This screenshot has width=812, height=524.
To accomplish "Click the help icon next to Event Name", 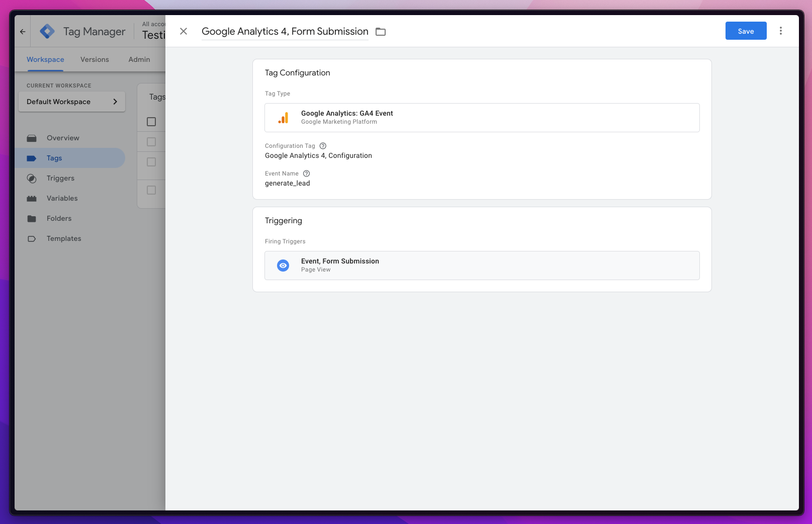I will (x=306, y=173).
